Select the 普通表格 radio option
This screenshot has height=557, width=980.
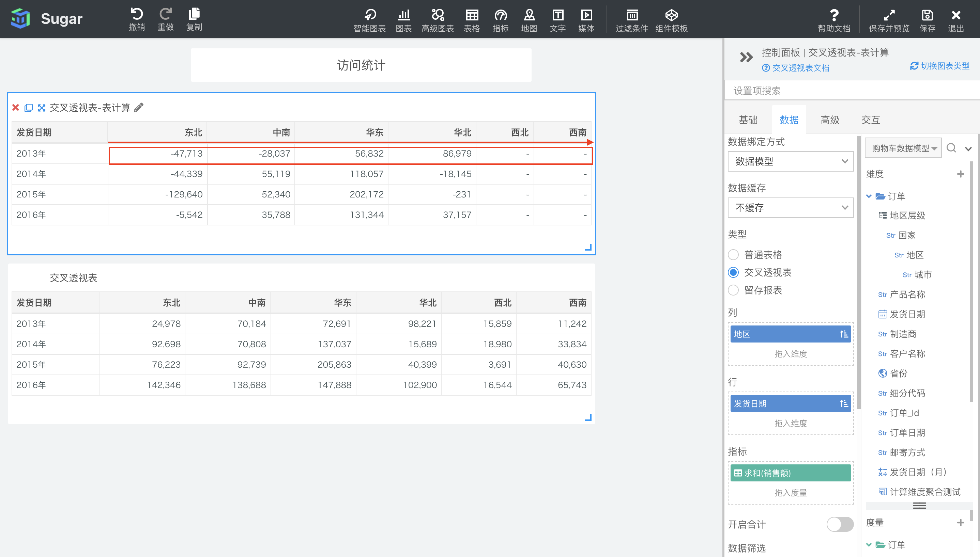pyautogui.click(x=733, y=255)
